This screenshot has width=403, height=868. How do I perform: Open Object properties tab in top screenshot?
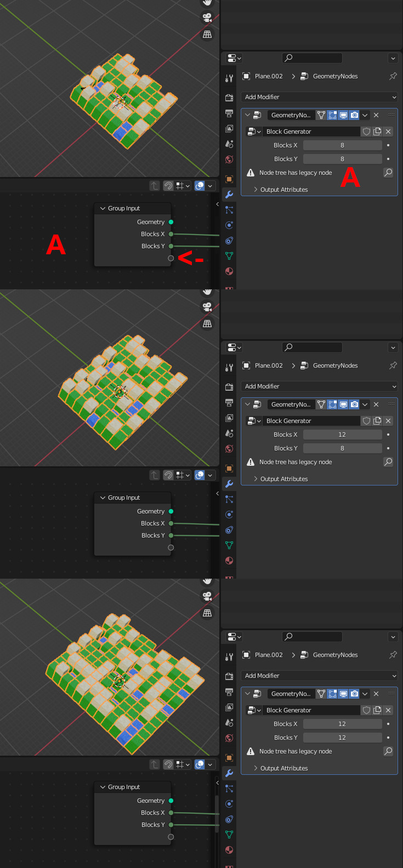pyautogui.click(x=229, y=179)
